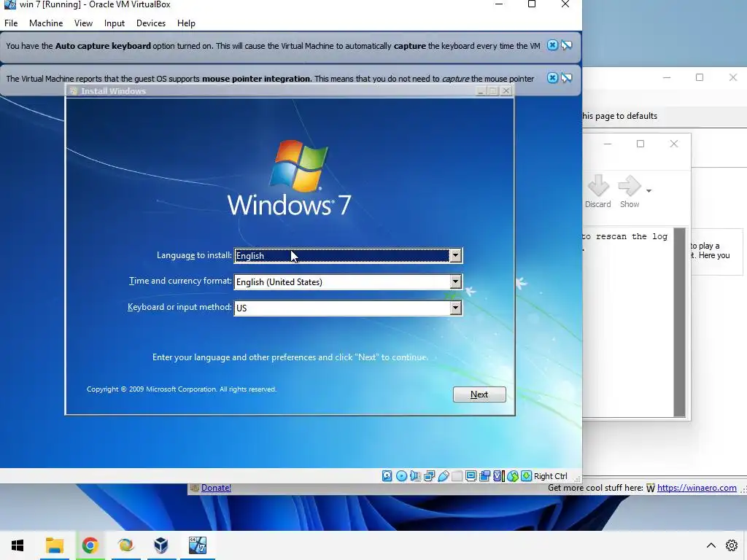Click the virtualization features V chip icon

tap(498, 475)
